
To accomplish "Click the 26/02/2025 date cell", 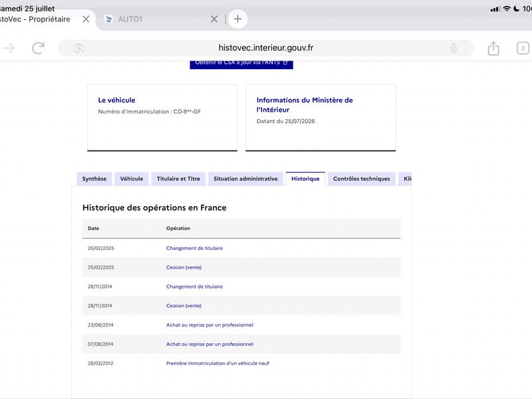I will (x=101, y=248).
